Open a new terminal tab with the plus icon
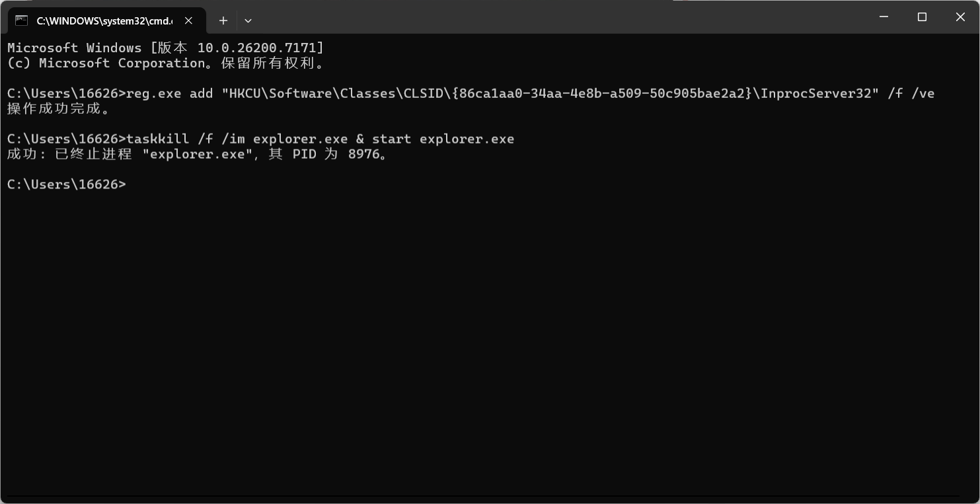The image size is (980, 504). [x=223, y=21]
